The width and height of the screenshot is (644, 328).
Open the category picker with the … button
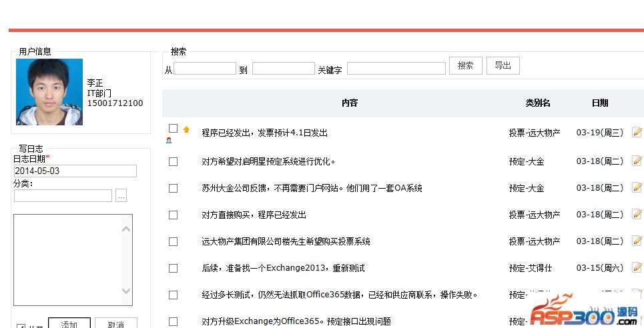pyautogui.click(x=121, y=196)
